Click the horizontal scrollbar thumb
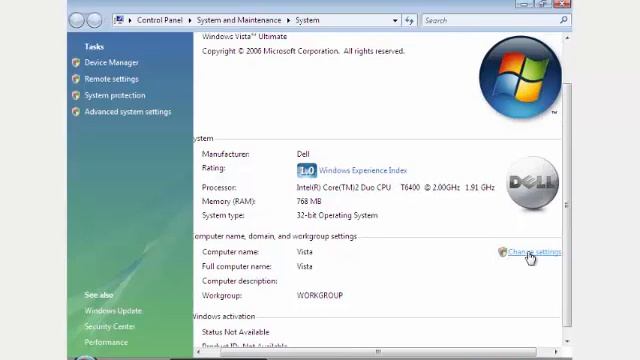The height and width of the screenshot is (360, 640). pos(378,351)
